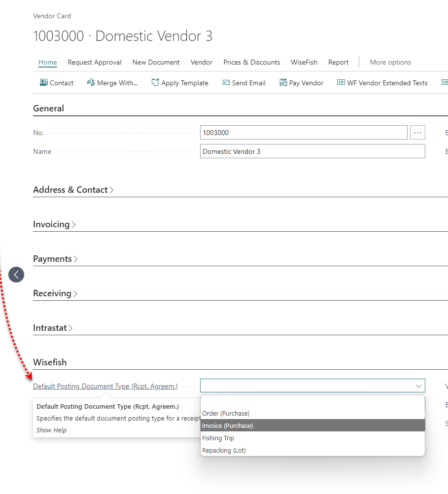Select Invoice (Purchase) from the dropdown list

228,425
